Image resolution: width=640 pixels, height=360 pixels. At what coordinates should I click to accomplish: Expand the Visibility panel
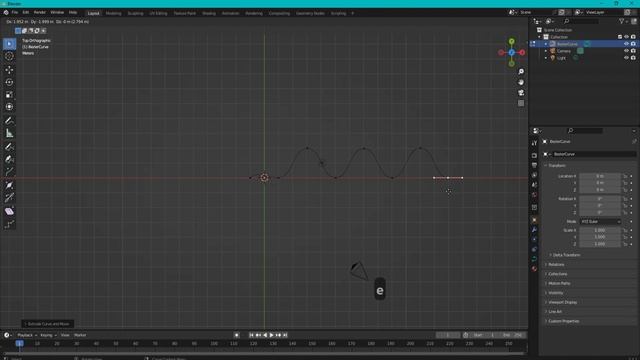tap(555, 293)
